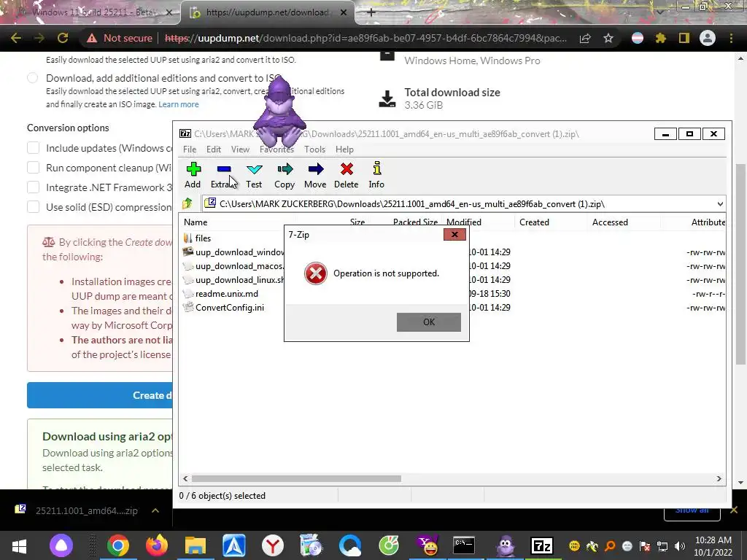Click the 7-Zip horizontal scrollbar thumb

(296, 478)
